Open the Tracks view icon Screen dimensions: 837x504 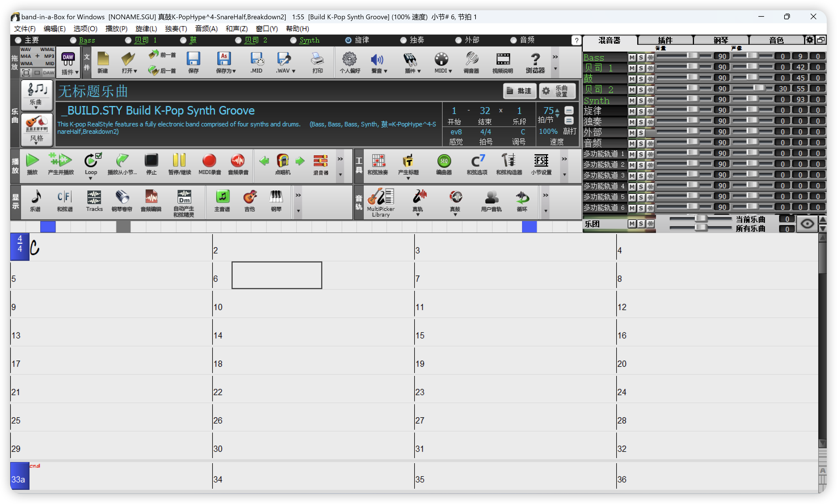94,201
